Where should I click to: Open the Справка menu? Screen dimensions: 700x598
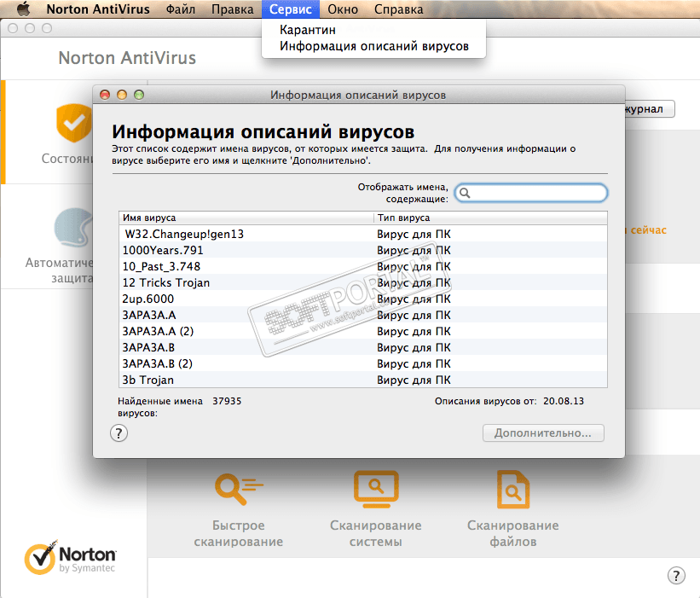tap(398, 9)
